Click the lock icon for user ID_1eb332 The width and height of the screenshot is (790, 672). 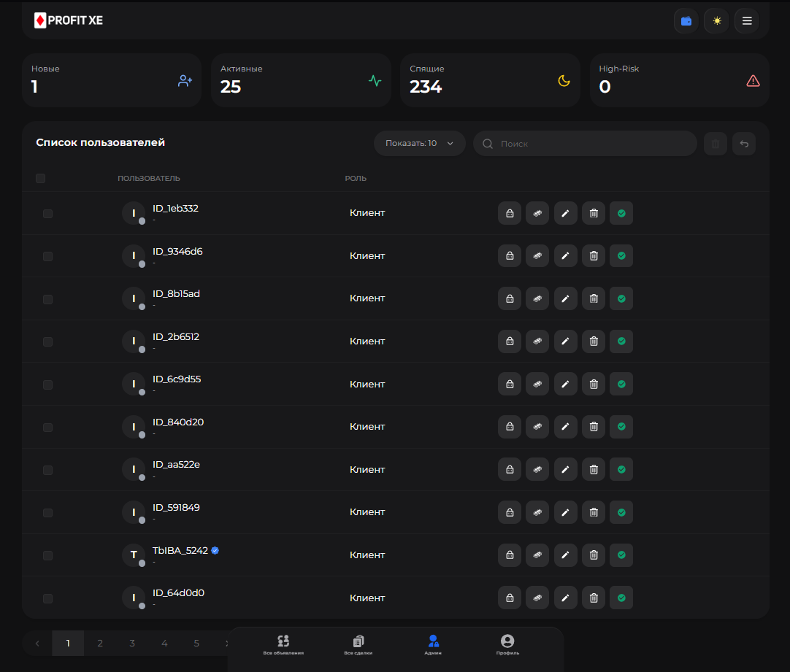509,213
